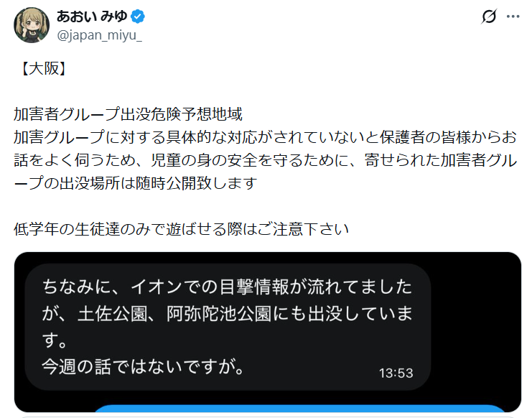Viewport: 532px width, 418px height.
Task: Open the Grok explain-post icon
Action: click(x=489, y=17)
